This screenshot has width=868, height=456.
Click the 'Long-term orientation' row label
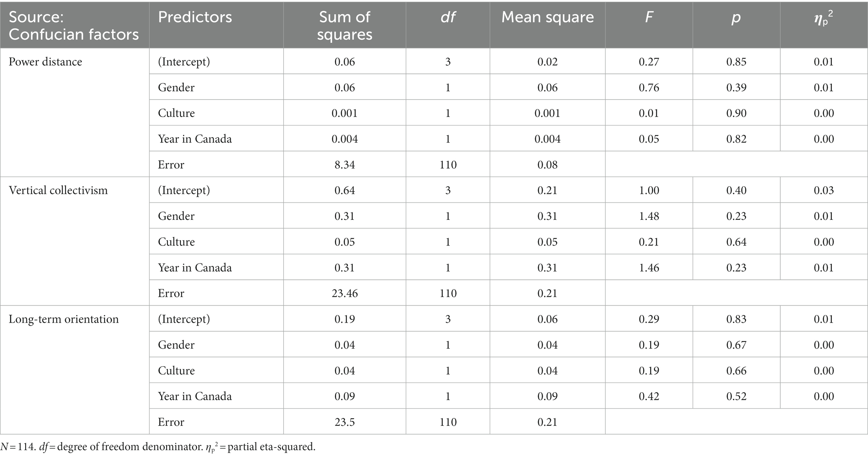pos(64,319)
